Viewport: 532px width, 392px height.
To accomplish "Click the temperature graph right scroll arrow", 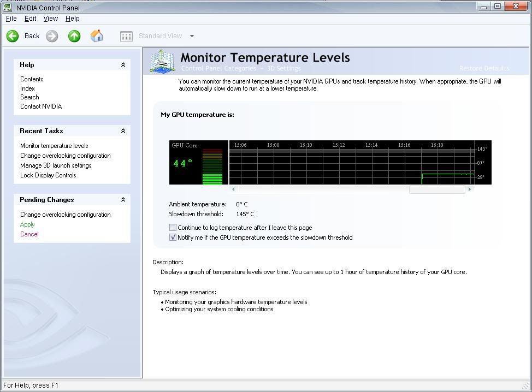I will (470, 189).
